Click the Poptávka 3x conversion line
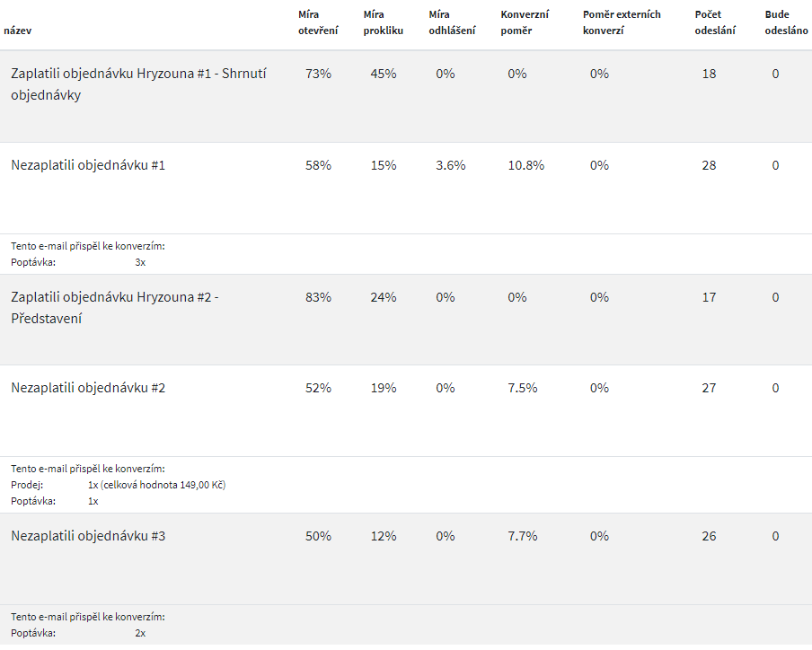Viewport: 812px width, 650px height. point(78,262)
